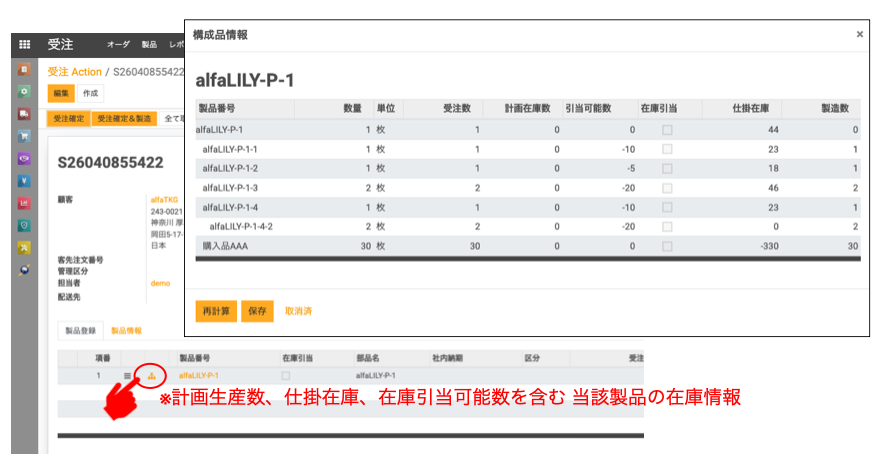Sort dialog table by 製造数 header
The height and width of the screenshot is (465, 895).
click(x=835, y=108)
